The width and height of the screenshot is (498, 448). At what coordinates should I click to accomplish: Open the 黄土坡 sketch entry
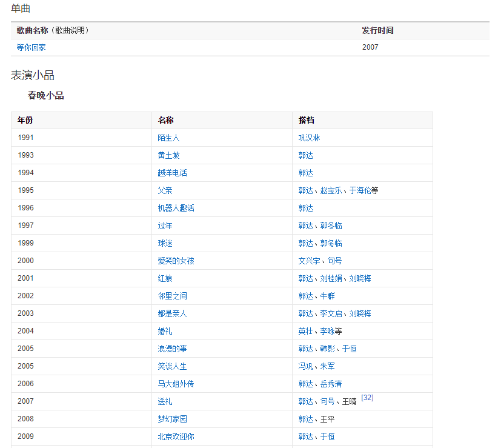pos(168,155)
